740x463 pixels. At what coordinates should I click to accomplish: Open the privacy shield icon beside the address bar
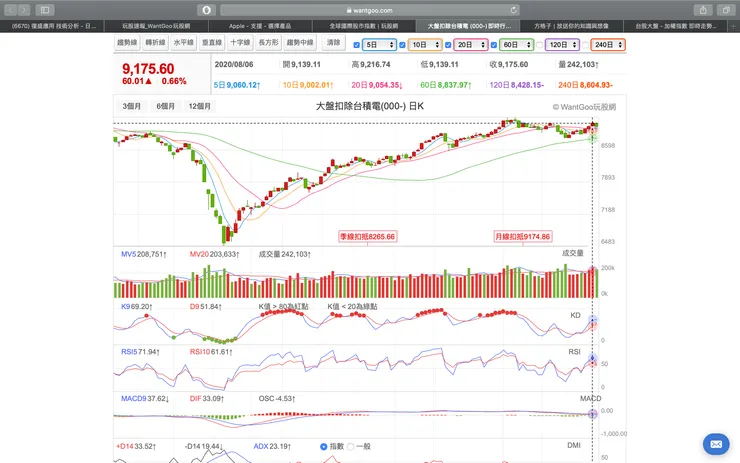[206, 10]
